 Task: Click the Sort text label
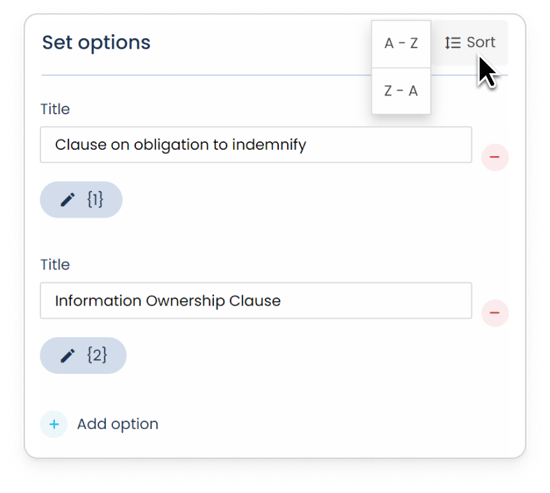click(481, 42)
